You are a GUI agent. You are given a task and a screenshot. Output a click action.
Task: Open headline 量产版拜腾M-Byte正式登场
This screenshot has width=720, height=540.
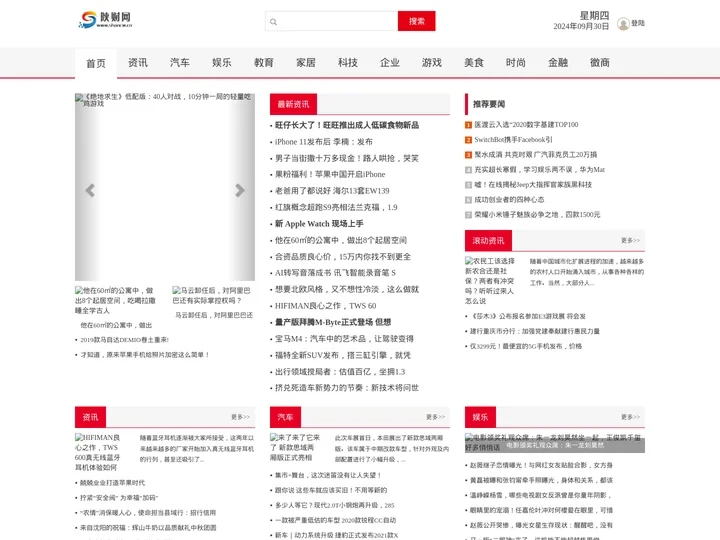coord(333,322)
